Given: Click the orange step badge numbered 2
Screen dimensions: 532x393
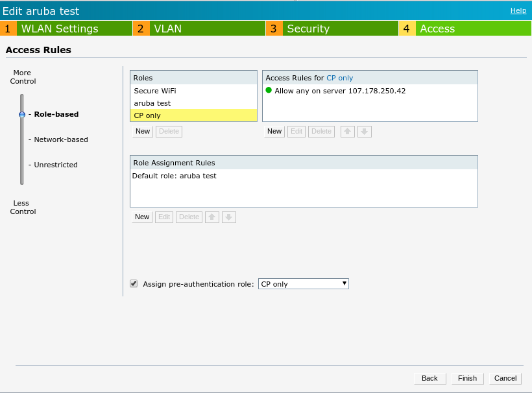Looking at the screenshot, I should coord(141,29).
